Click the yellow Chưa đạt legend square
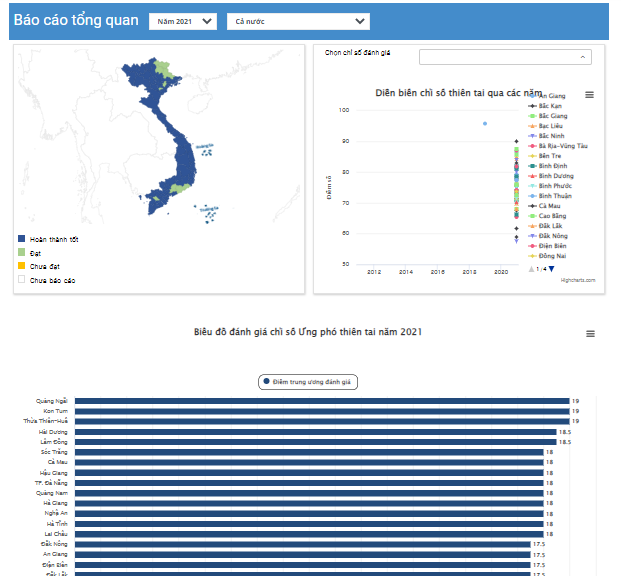The height and width of the screenshot is (576, 621). (21, 266)
